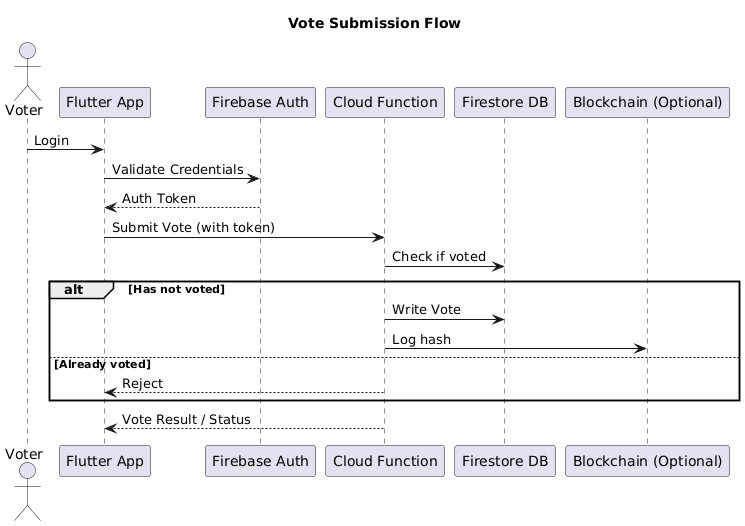
Task: Click the bottom Flutter App participant box
Action: (105, 461)
